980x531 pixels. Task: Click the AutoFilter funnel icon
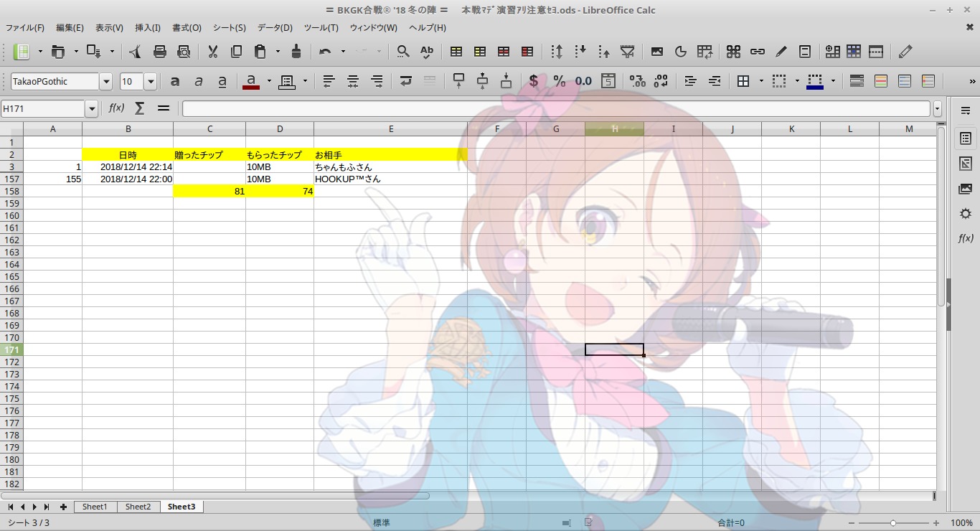click(x=628, y=52)
